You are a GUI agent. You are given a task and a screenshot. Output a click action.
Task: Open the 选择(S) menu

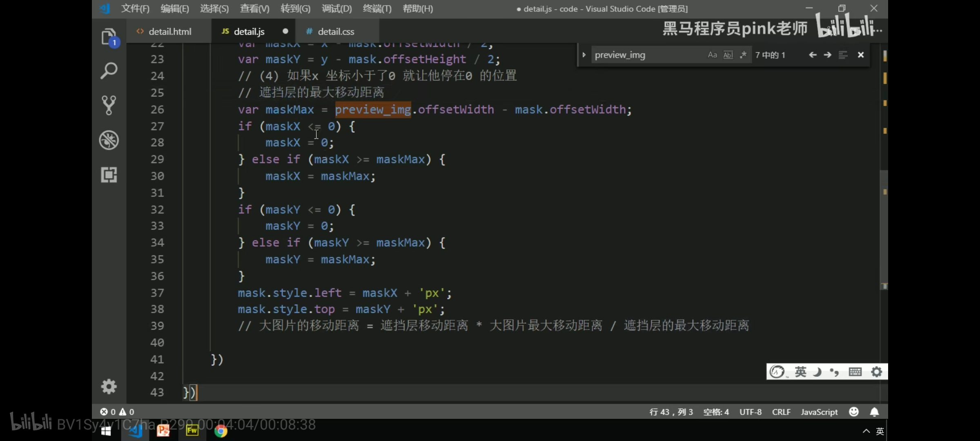pyautogui.click(x=214, y=9)
